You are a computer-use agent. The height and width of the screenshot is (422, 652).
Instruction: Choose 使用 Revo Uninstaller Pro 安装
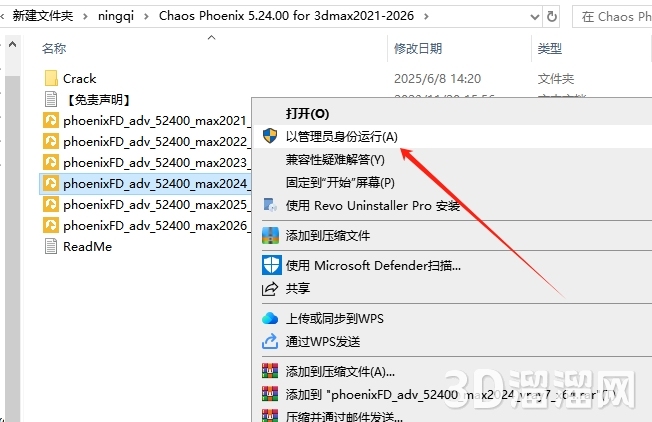click(373, 205)
